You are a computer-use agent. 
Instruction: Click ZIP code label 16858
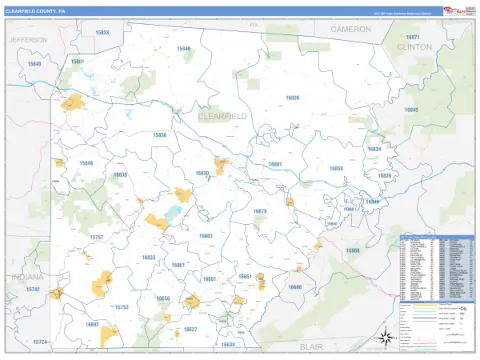click(x=336, y=168)
